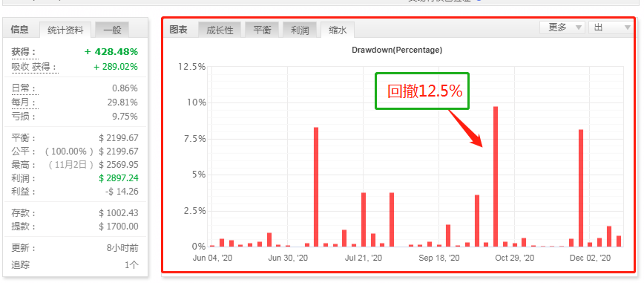644x283 pixels.
Task: Click the Jul 21, '20 axis label
Action: (x=364, y=258)
